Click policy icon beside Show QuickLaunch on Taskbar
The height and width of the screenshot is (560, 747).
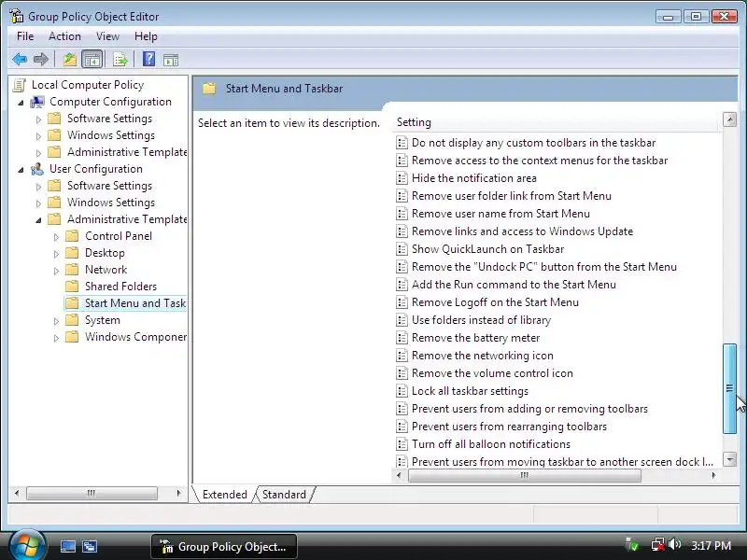402,249
